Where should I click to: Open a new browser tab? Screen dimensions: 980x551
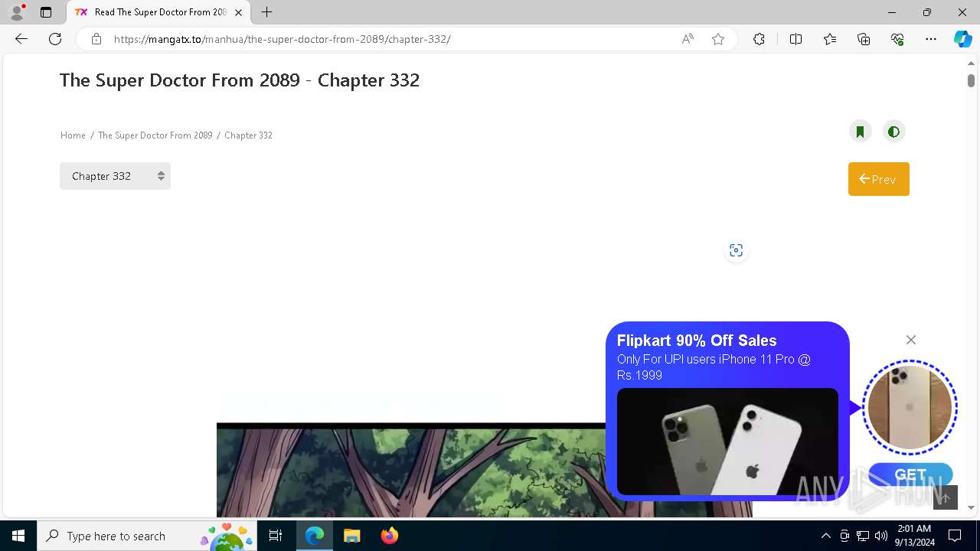point(266,12)
